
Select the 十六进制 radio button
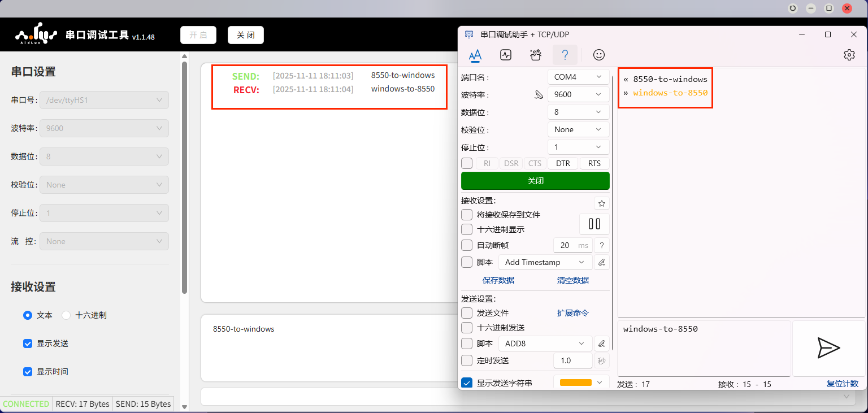(x=66, y=315)
